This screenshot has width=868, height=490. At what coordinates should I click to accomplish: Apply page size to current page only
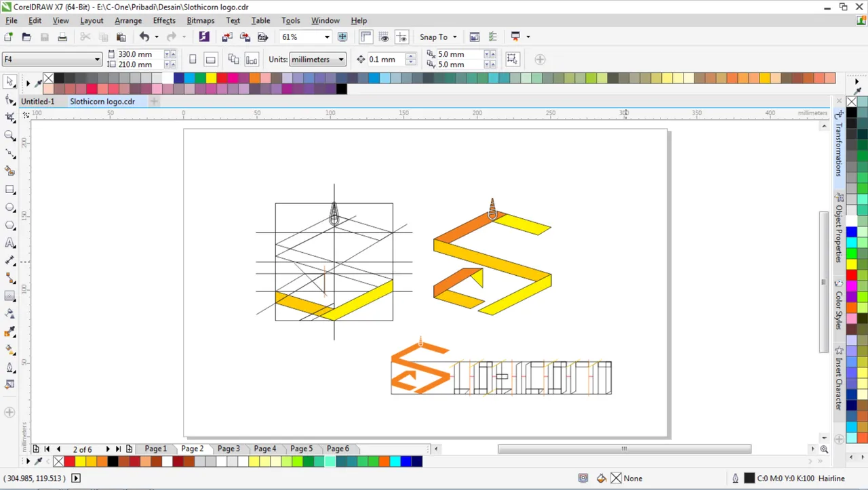(252, 59)
